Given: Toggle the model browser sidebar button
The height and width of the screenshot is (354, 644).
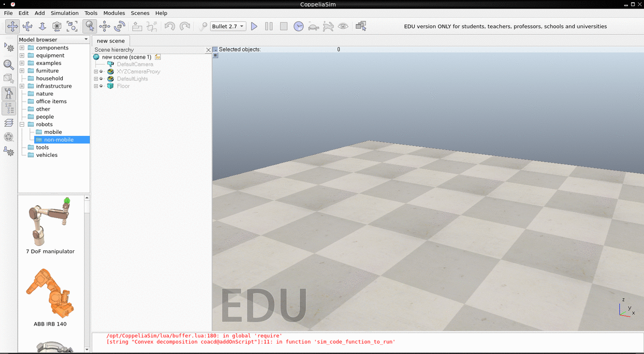Looking at the screenshot, I should pos(9,93).
